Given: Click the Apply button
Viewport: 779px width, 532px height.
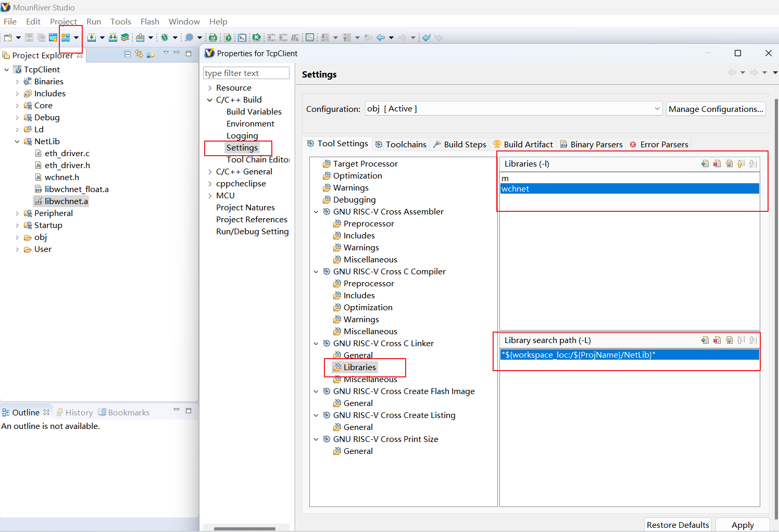Looking at the screenshot, I should coord(743,525).
